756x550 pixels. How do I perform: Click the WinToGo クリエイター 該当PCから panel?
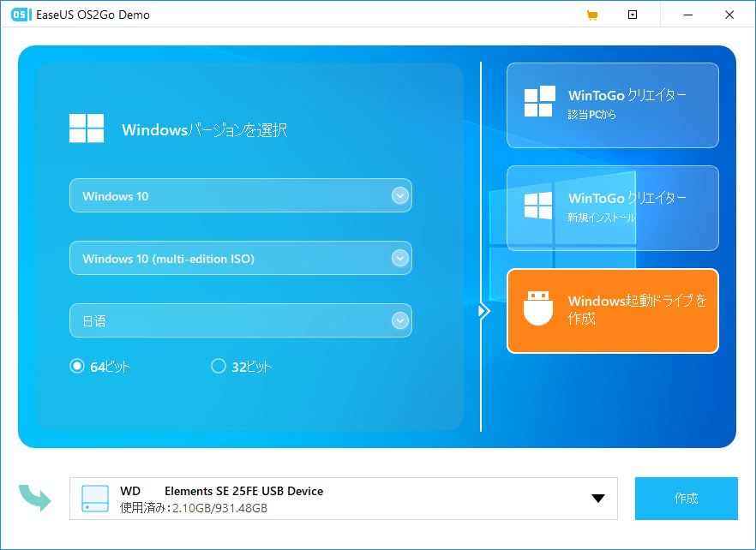[x=612, y=104]
